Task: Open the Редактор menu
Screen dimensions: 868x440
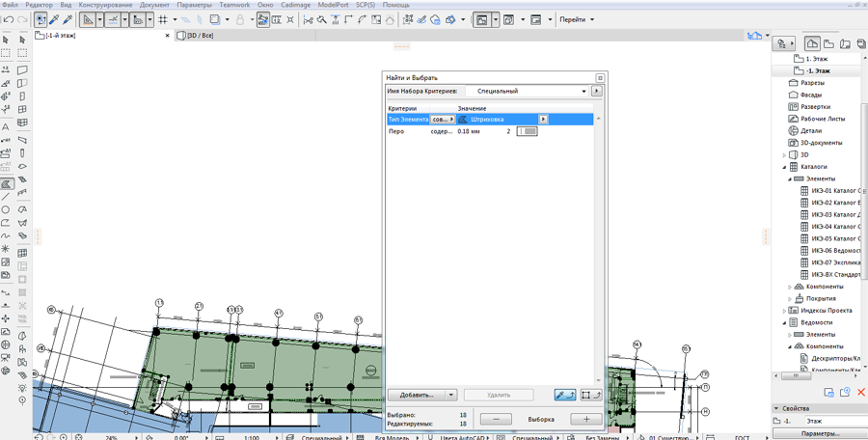Action: (x=40, y=5)
